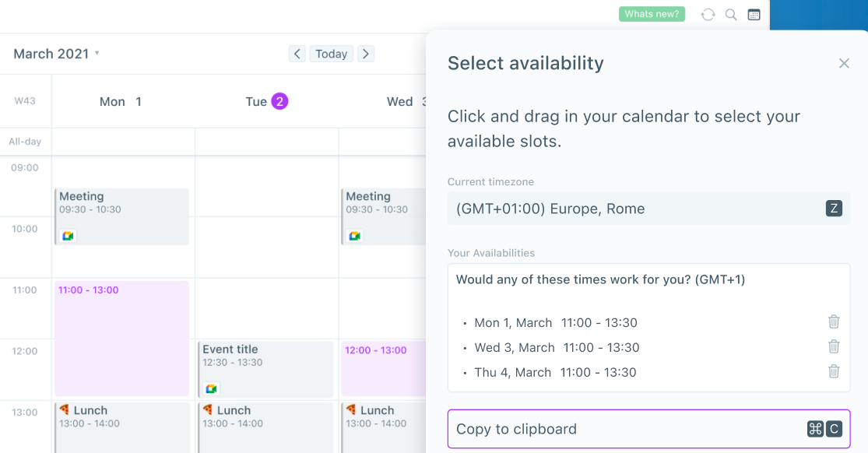Delete the Wed 3 March availability slot
868x453 pixels.
[834, 346]
